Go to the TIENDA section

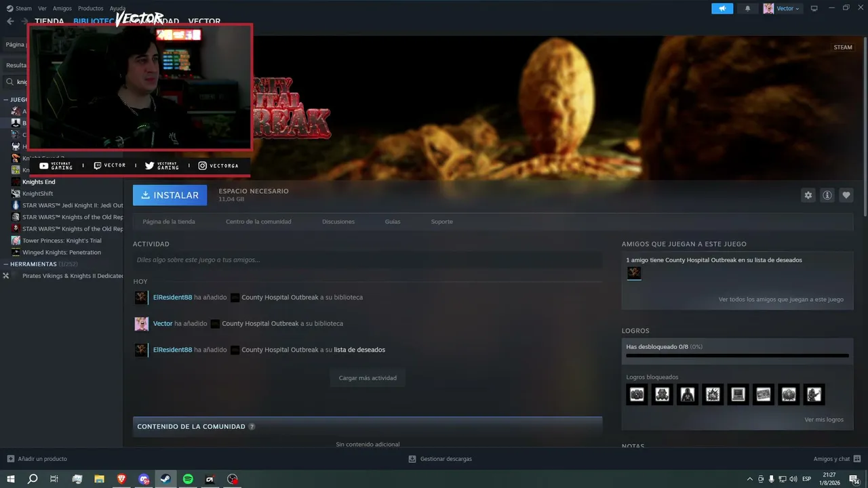50,21
